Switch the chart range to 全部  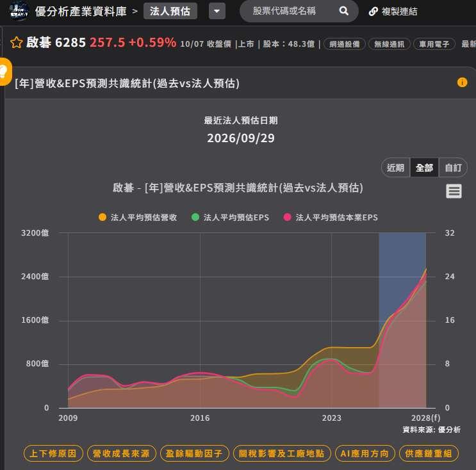coord(424,168)
